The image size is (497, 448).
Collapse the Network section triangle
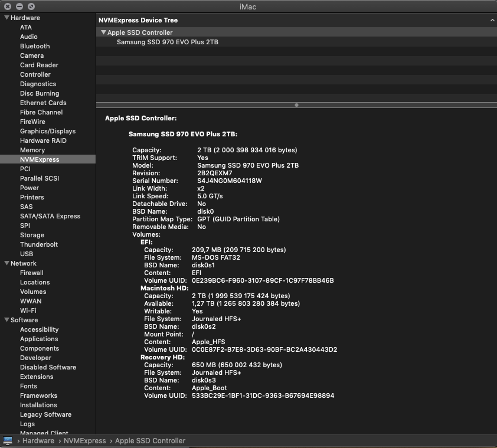6,263
